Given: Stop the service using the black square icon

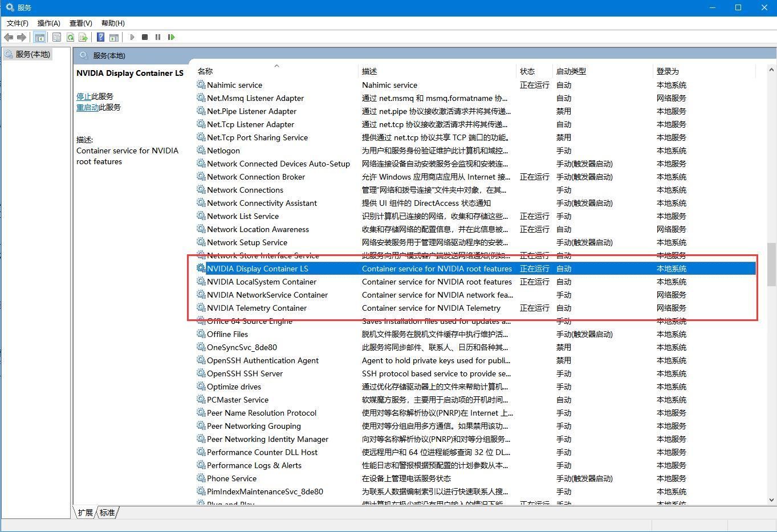Looking at the screenshot, I should [x=145, y=37].
